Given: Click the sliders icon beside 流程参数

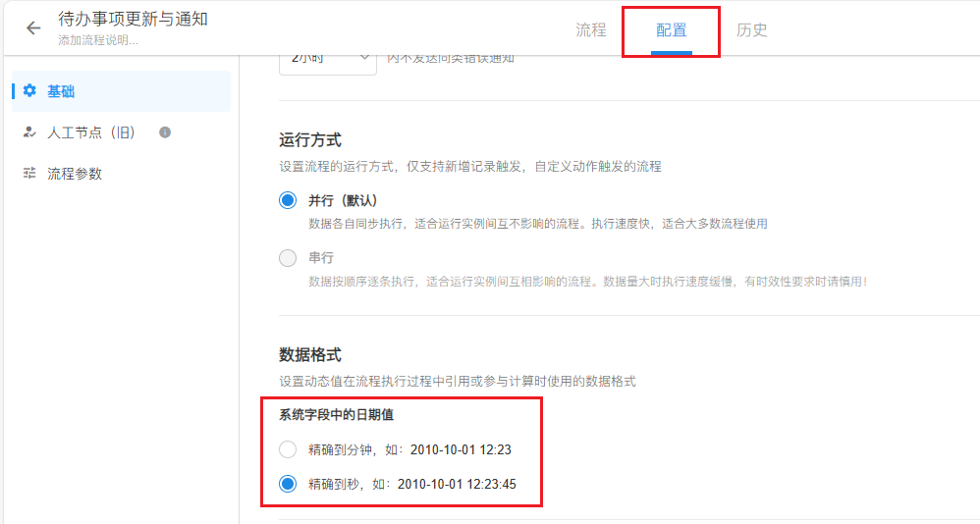Looking at the screenshot, I should 29,174.
